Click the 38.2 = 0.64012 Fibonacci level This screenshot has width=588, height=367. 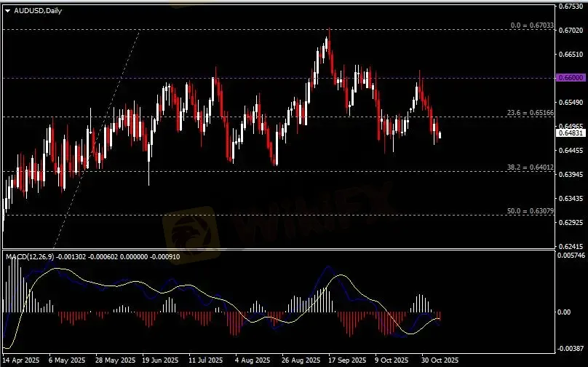click(x=531, y=167)
